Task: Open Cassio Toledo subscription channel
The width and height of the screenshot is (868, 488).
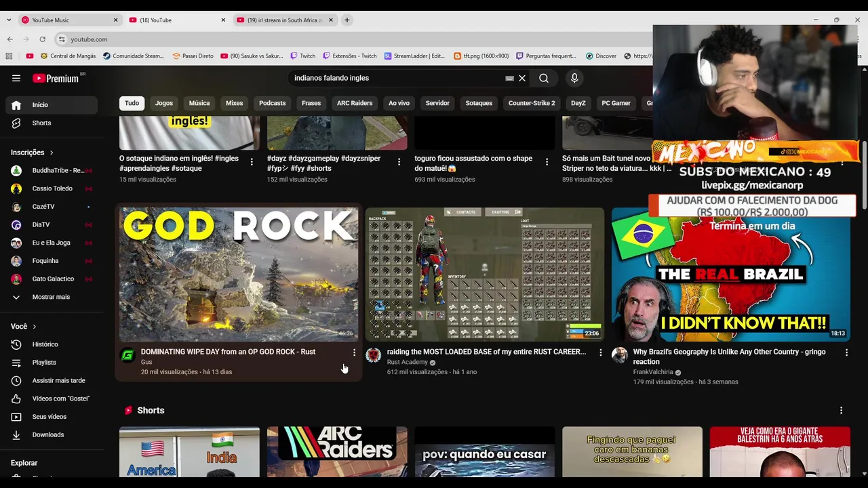Action: 52,188
